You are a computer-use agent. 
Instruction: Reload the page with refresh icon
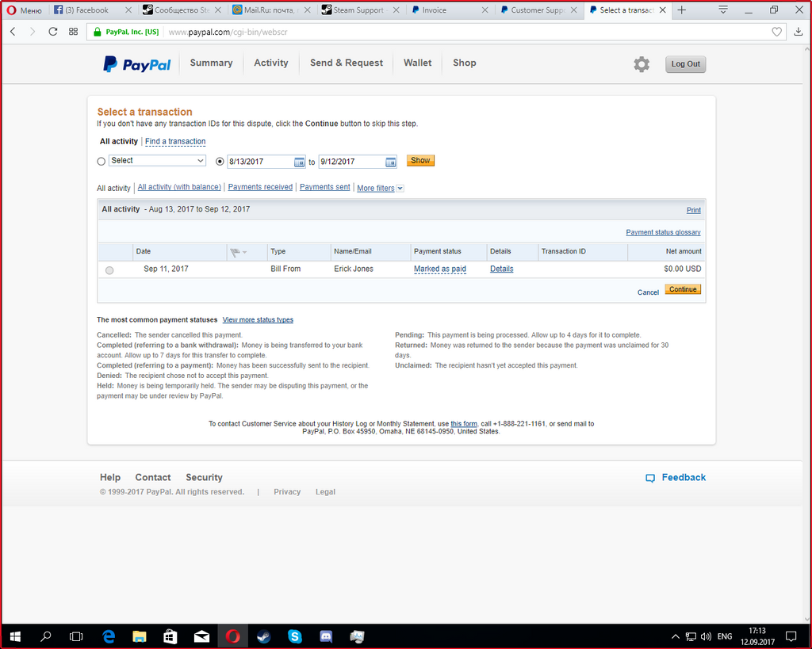(x=53, y=32)
